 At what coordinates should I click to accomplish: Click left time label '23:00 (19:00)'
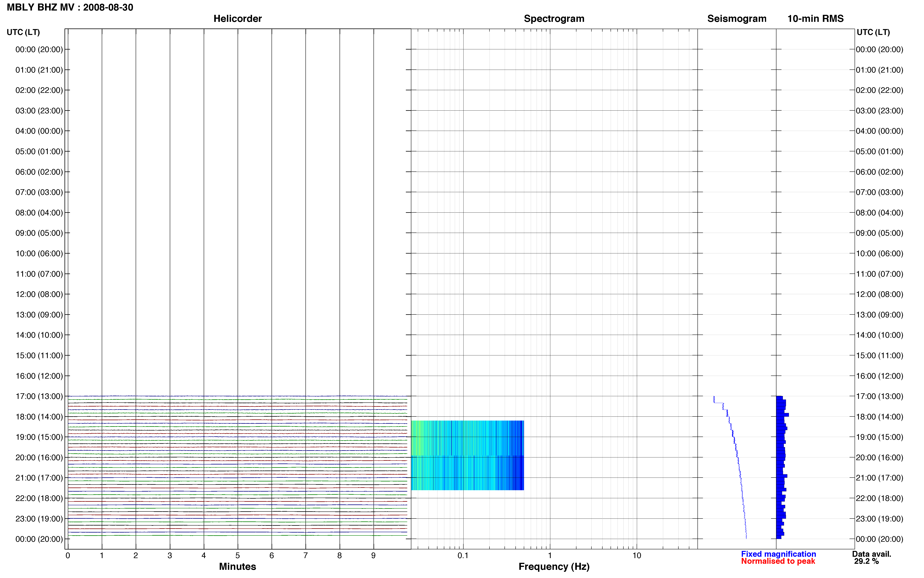tap(39, 519)
